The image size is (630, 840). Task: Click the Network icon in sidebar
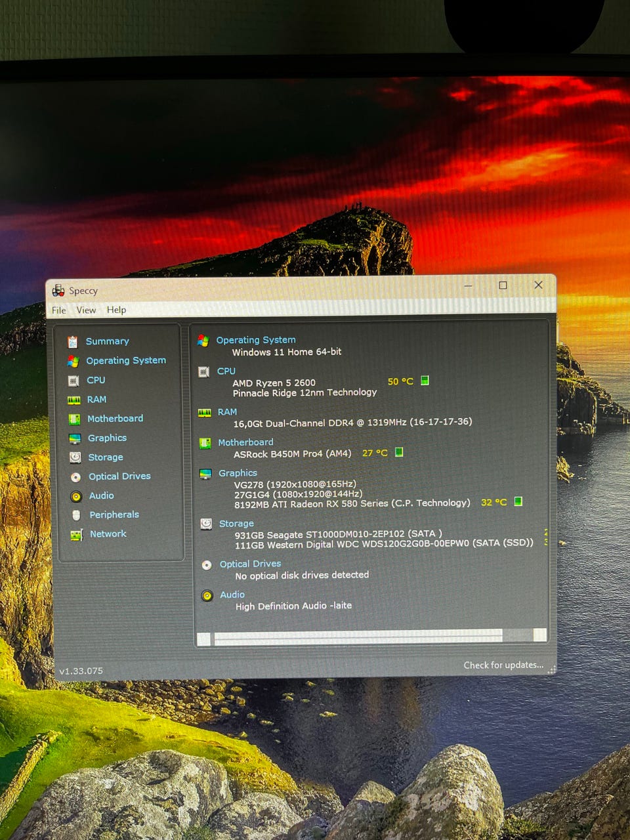coord(77,535)
